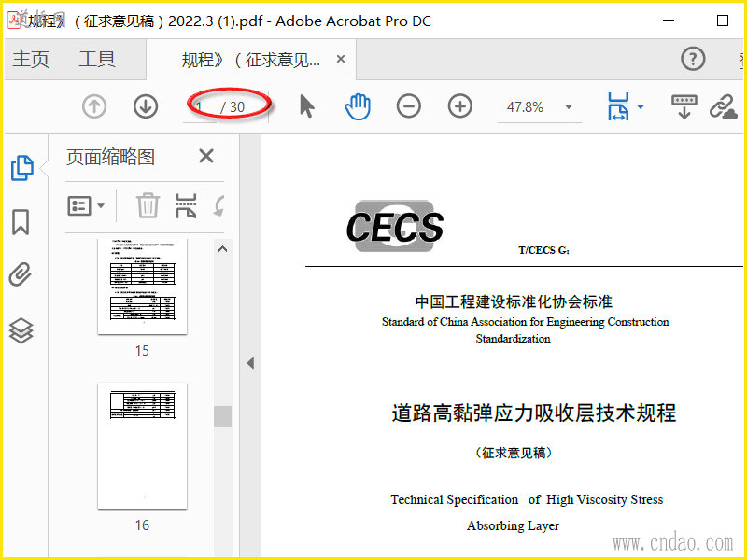Click the share link cloud icon

coord(723,106)
